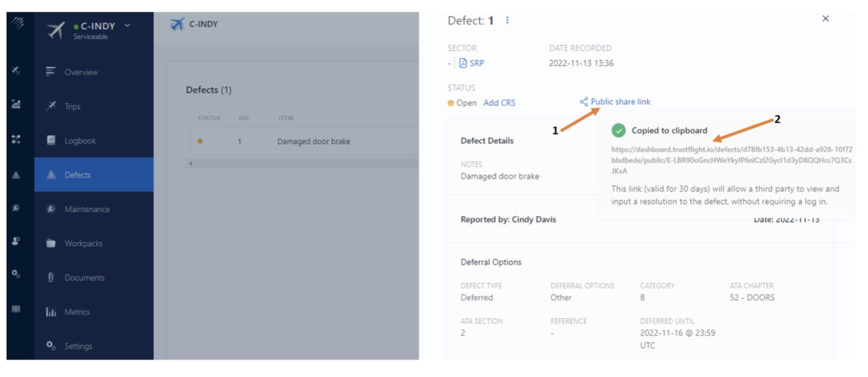The height and width of the screenshot is (377, 868).
Task: Click the Deferral Options heading
Action: (x=491, y=262)
